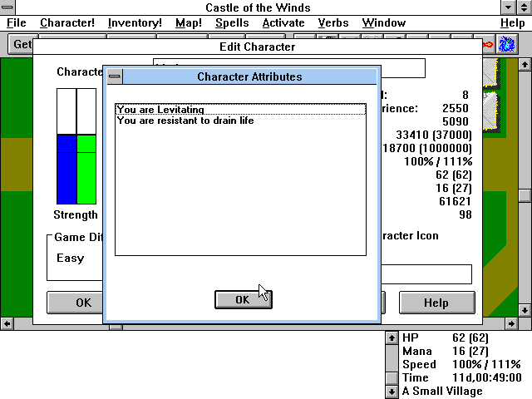The width and height of the screenshot is (532, 399).
Task: Click map horizontal scrollbar right arrow
Action: (511, 323)
